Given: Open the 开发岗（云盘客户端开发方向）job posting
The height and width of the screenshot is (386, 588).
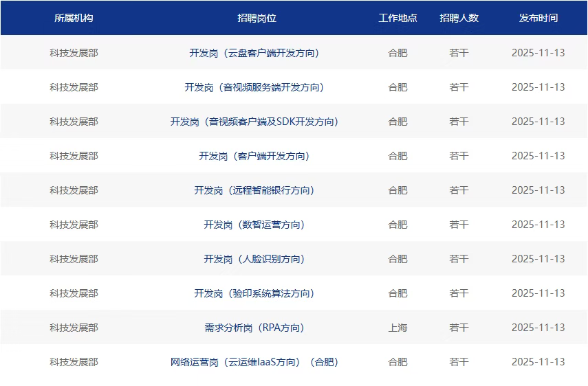Looking at the screenshot, I should (x=254, y=53).
